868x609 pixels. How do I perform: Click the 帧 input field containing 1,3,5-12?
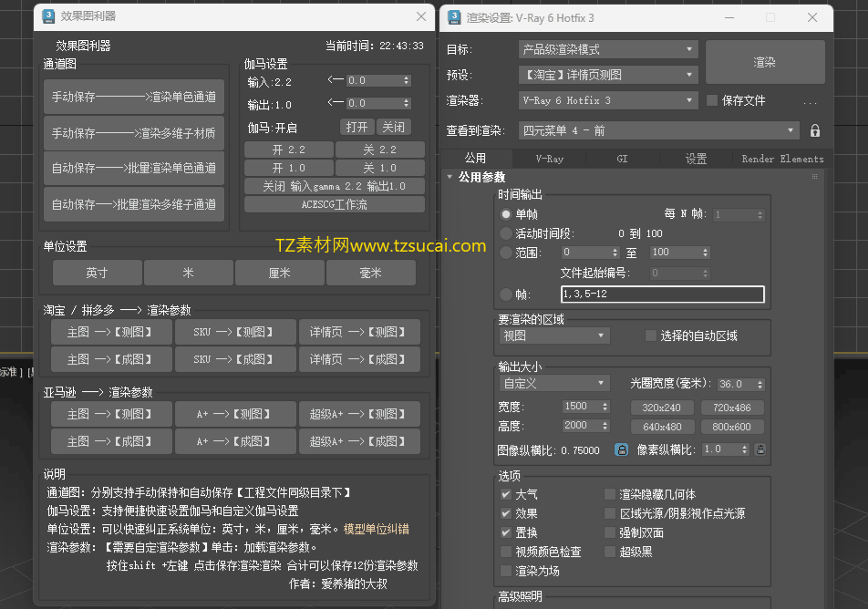click(662, 294)
